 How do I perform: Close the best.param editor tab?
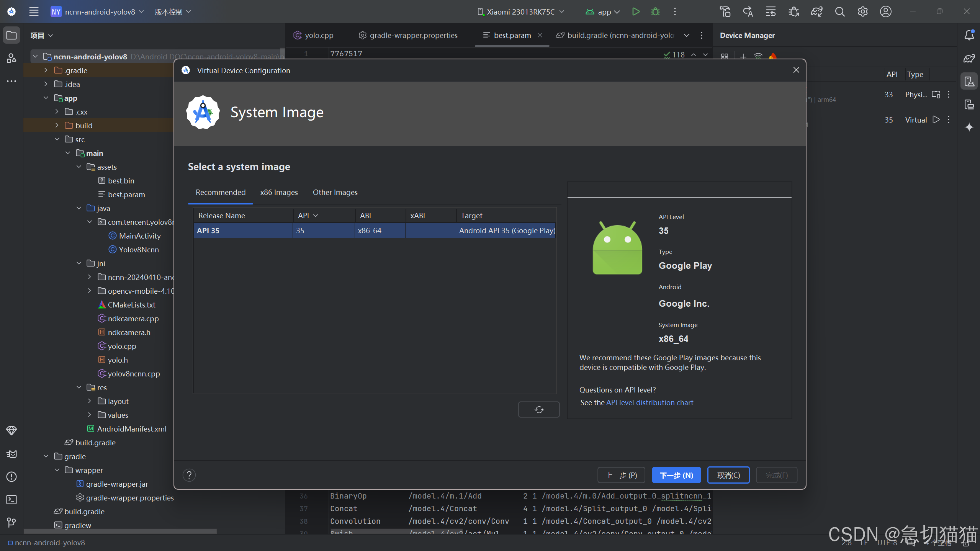[540, 35]
